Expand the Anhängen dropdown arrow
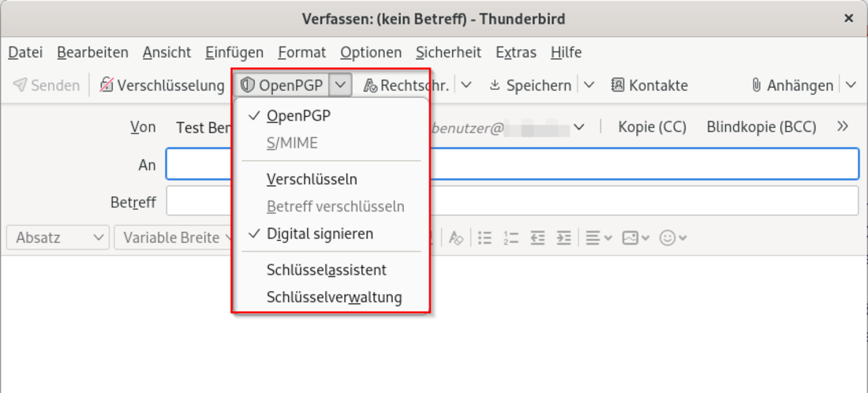This screenshot has width=868, height=393. point(851,85)
